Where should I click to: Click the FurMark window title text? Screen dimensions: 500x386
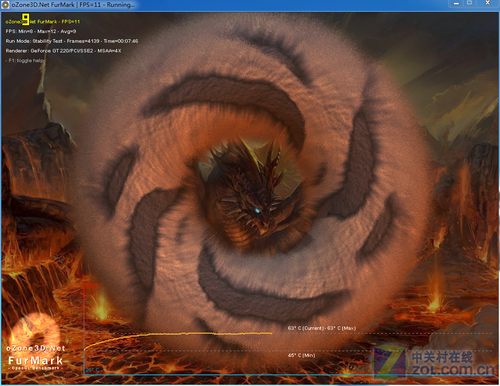[73, 5]
